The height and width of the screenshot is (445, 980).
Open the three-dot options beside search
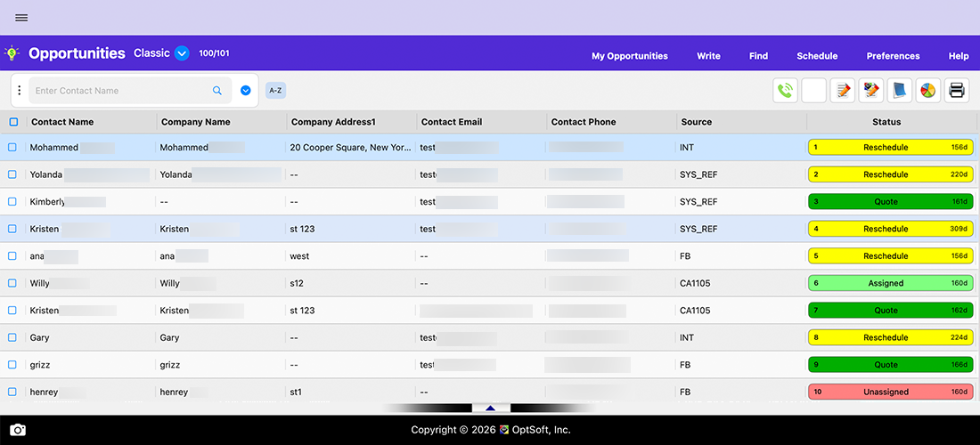tap(20, 91)
